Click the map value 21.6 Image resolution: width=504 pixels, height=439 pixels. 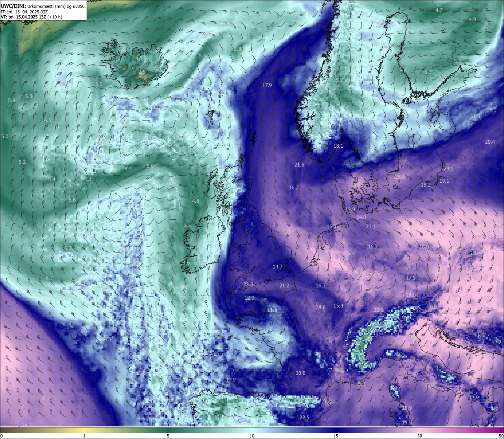(x=299, y=165)
